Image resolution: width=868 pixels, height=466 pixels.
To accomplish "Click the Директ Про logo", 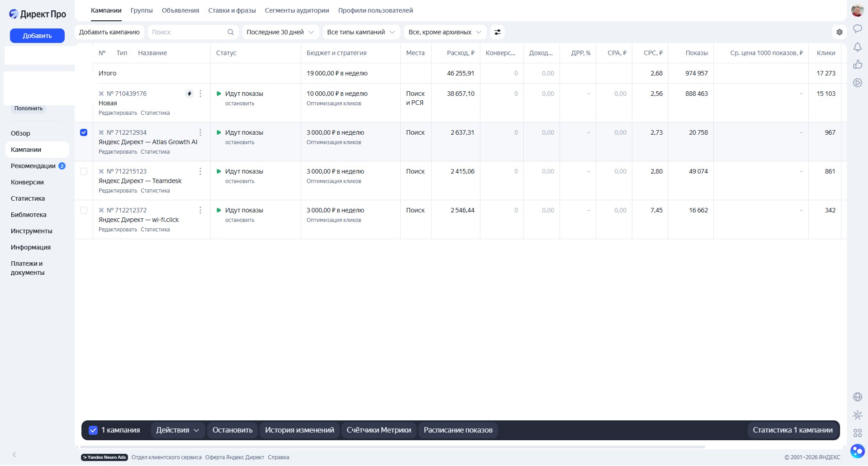I will click(38, 14).
